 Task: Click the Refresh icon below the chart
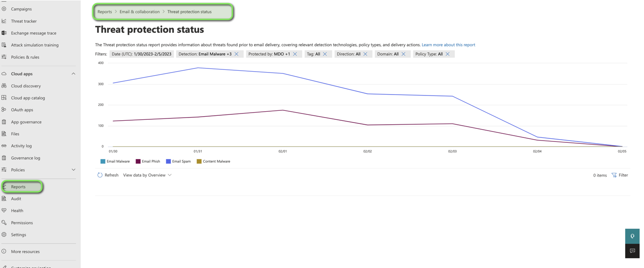pyautogui.click(x=100, y=175)
